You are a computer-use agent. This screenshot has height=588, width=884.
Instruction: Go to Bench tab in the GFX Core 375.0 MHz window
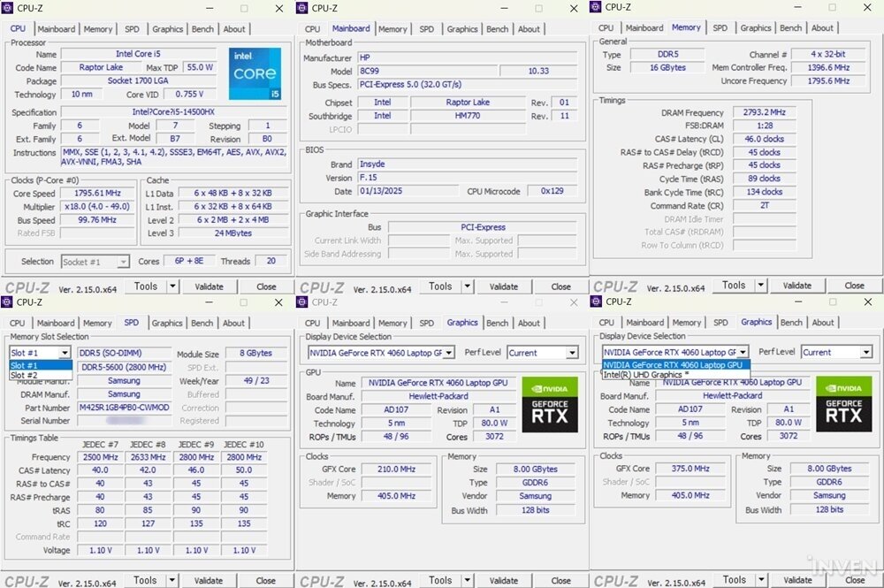click(791, 323)
